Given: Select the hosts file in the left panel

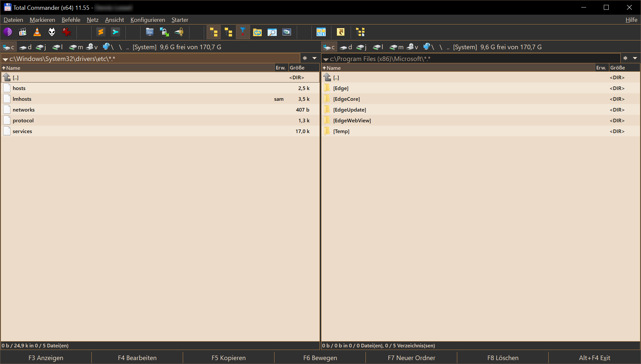Looking at the screenshot, I should tap(19, 88).
